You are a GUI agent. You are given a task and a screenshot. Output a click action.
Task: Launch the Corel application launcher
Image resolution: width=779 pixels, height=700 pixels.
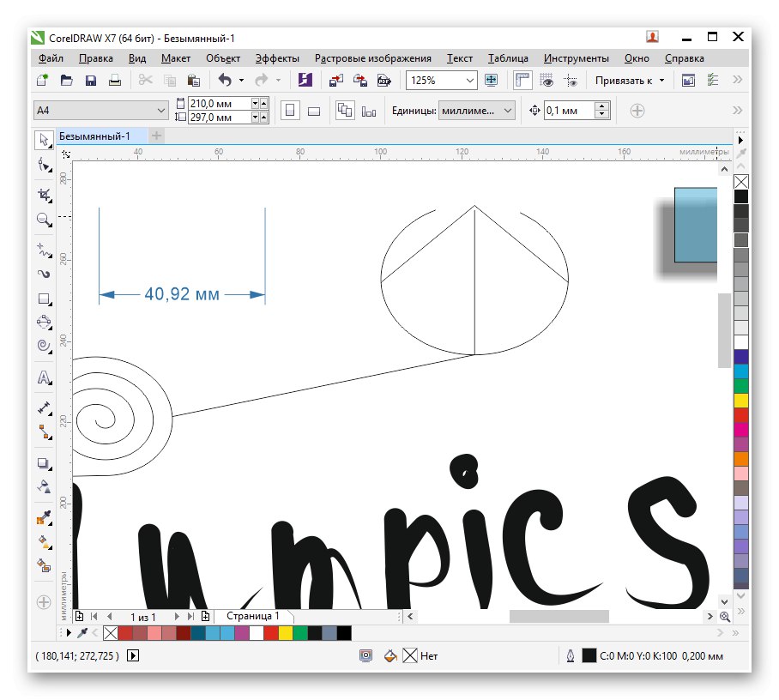[305, 80]
